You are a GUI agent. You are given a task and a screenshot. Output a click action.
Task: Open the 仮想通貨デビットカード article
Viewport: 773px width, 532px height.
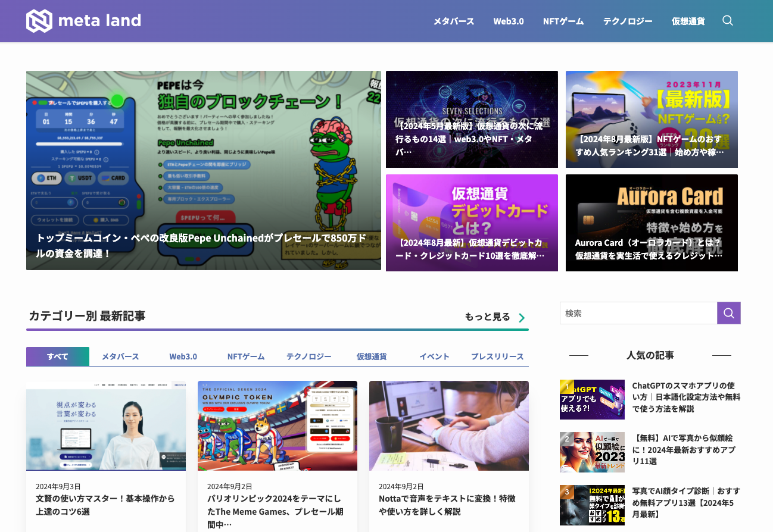coord(472,223)
